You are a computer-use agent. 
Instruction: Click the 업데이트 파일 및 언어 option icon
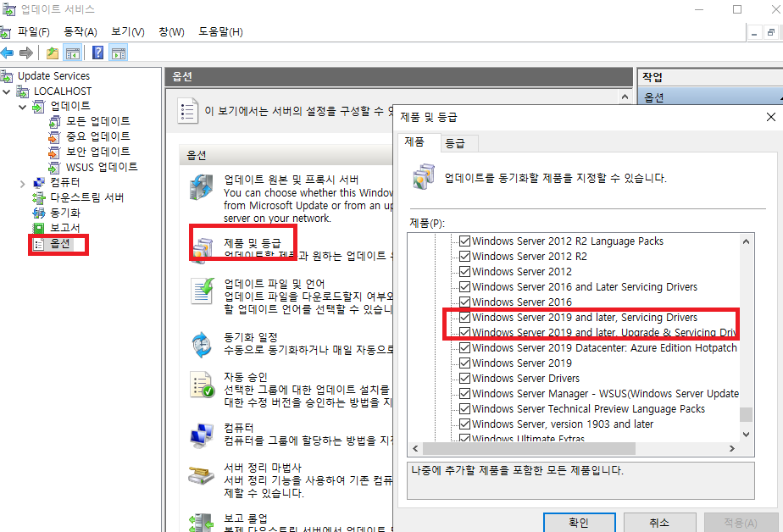(203, 291)
